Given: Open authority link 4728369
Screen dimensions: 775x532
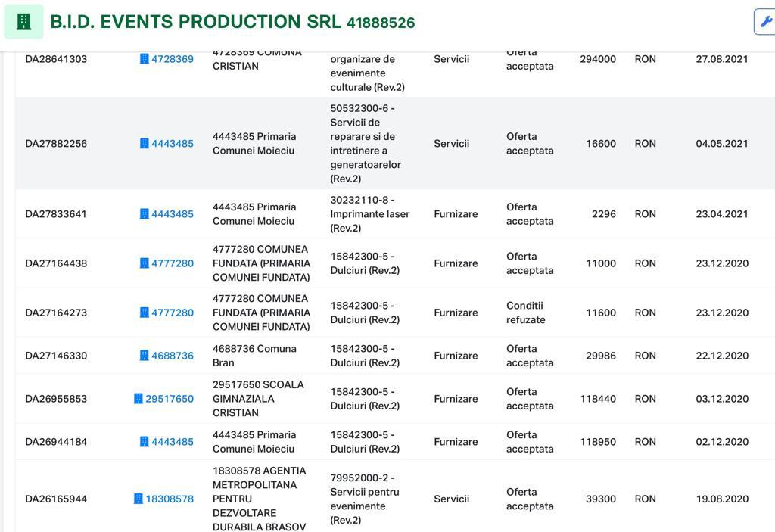Looking at the screenshot, I should [173, 59].
